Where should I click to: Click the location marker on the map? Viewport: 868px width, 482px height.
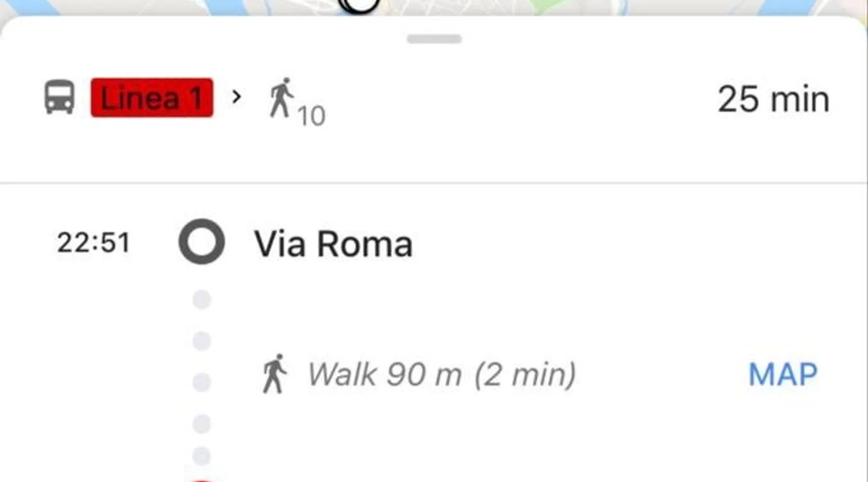click(359, 5)
